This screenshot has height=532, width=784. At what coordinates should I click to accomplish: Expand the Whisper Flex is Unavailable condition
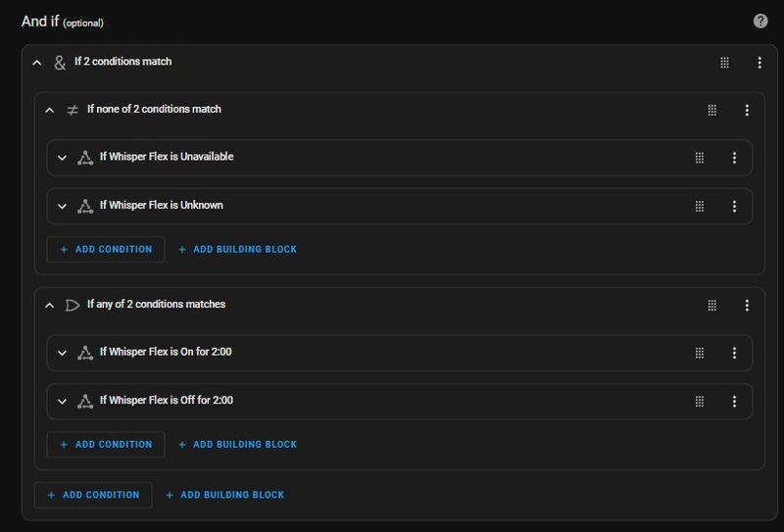click(x=62, y=158)
